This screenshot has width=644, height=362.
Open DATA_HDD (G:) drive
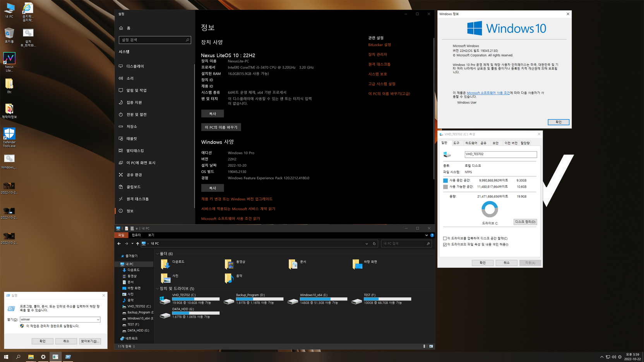pyautogui.click(x=190, y=313)
